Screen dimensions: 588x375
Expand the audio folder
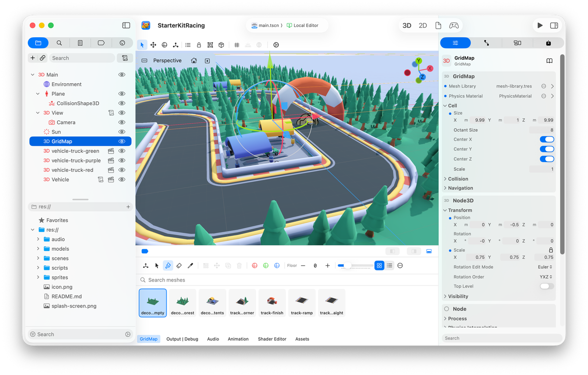tap(38, 239)
